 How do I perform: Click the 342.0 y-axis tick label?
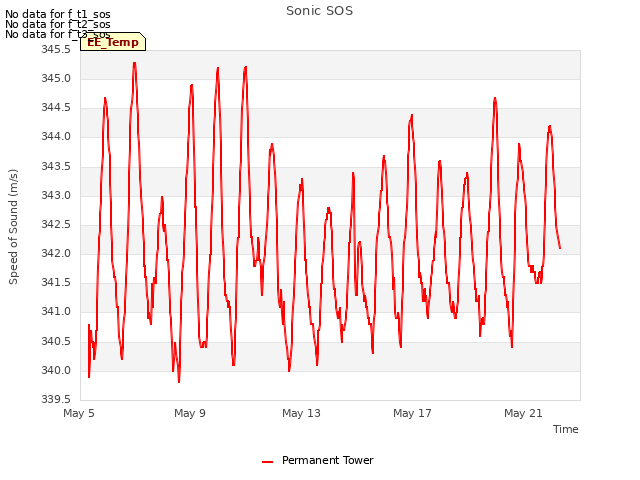point(56,253)
